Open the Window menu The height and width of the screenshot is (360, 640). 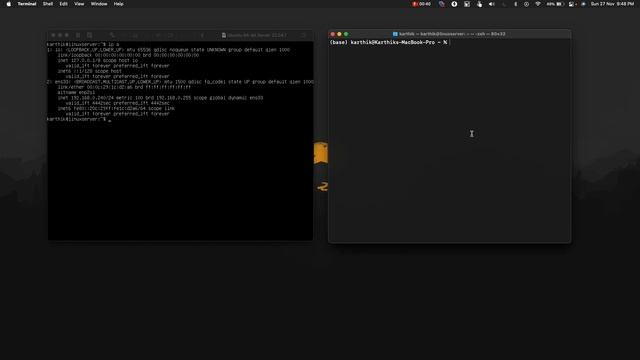point(99,4)
